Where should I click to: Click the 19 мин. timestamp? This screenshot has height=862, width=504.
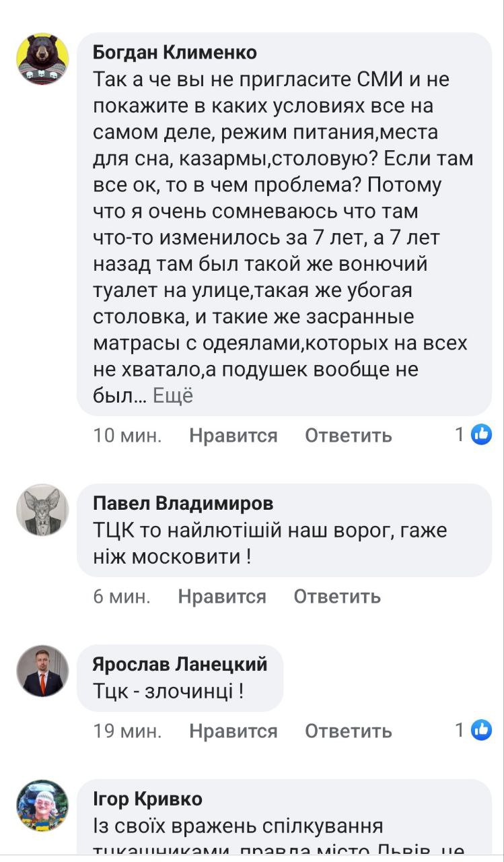coord(127,731)
